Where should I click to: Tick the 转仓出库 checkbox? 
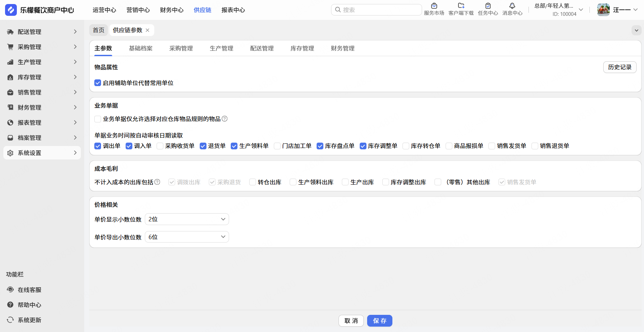coord(253,182)
